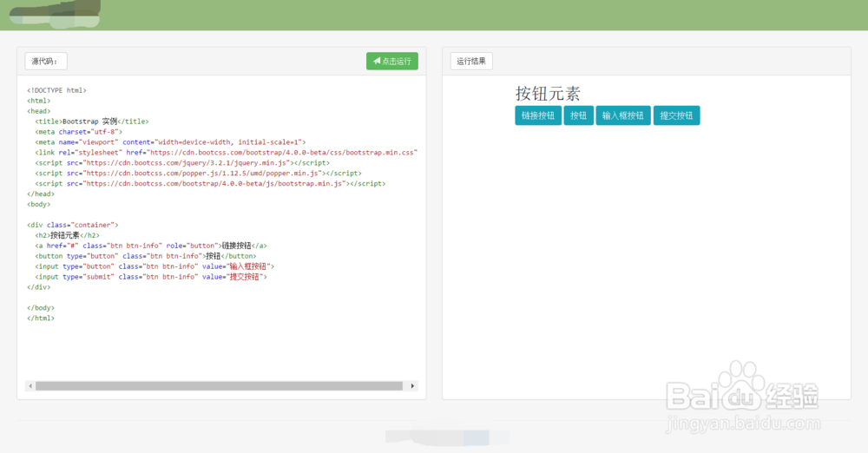Viewport: 868px width, 453px height.
Task: Click the meta viewport code line
Action: tap(170, 142)
